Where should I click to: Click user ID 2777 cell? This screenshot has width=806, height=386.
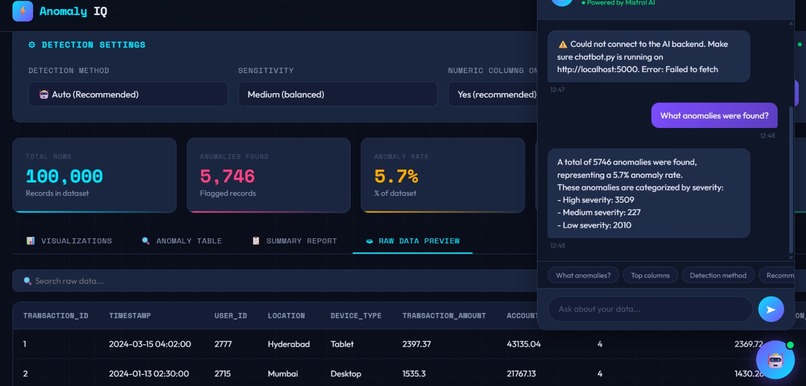tap(223, 344)
